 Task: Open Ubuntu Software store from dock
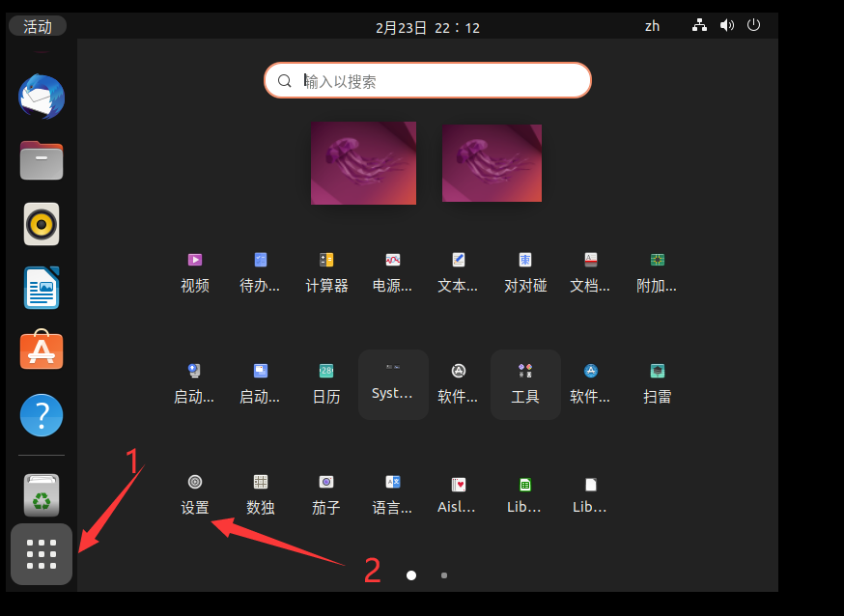(42, 350)
